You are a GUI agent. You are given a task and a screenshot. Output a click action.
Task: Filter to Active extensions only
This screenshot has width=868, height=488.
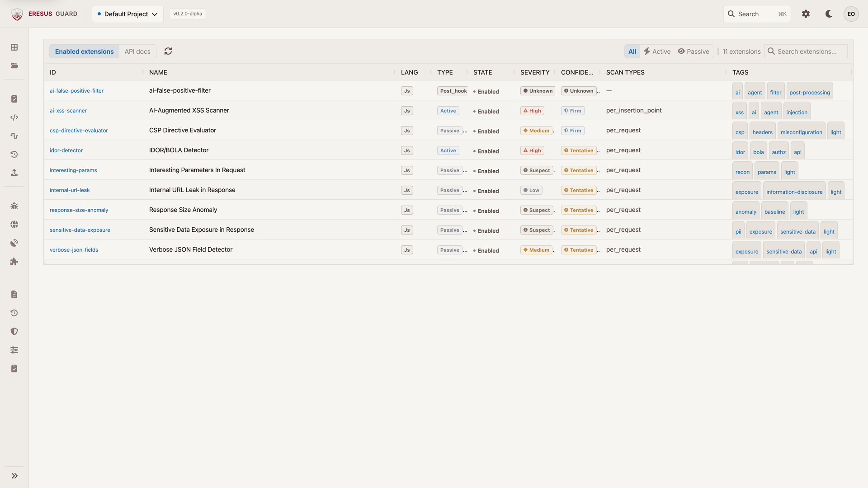point(657,52)
